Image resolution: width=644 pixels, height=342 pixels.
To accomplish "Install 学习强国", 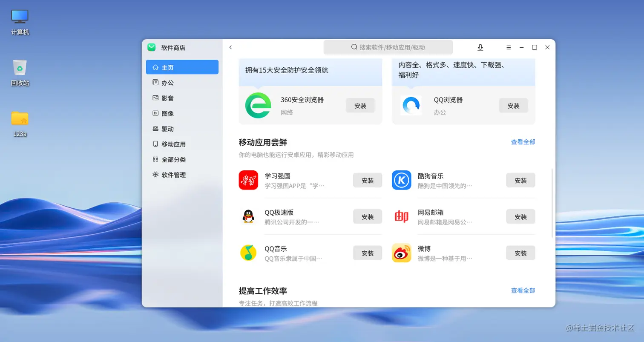I will tap(368, 181).
